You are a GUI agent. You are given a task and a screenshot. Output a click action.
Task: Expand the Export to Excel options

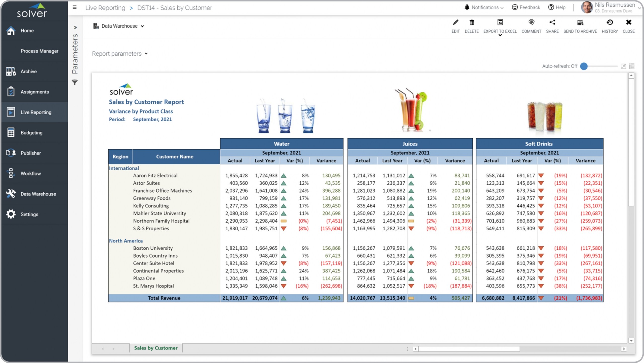pyautogui.click(x=500, y=35)
